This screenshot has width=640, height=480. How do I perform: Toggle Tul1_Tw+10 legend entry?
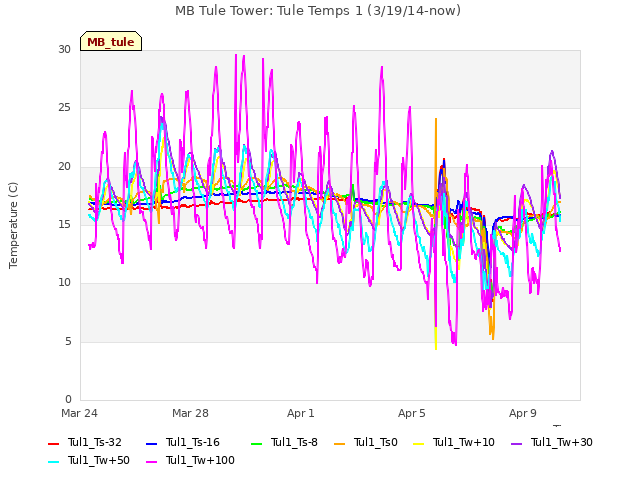[x=454, y=442]
